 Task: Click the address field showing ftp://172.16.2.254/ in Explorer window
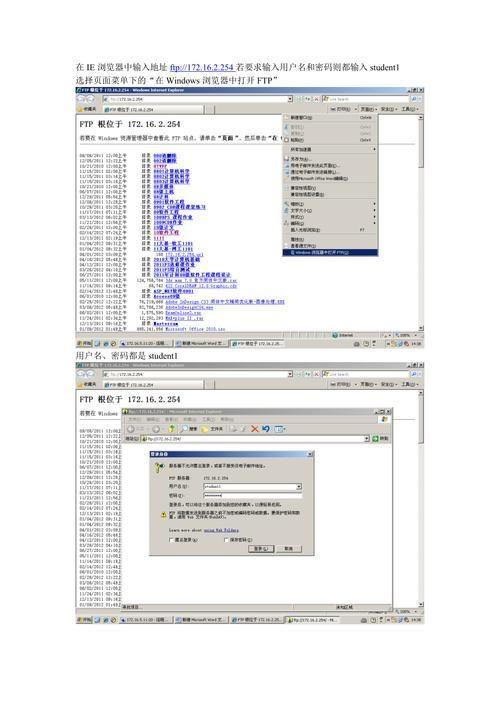coord(255,439)
